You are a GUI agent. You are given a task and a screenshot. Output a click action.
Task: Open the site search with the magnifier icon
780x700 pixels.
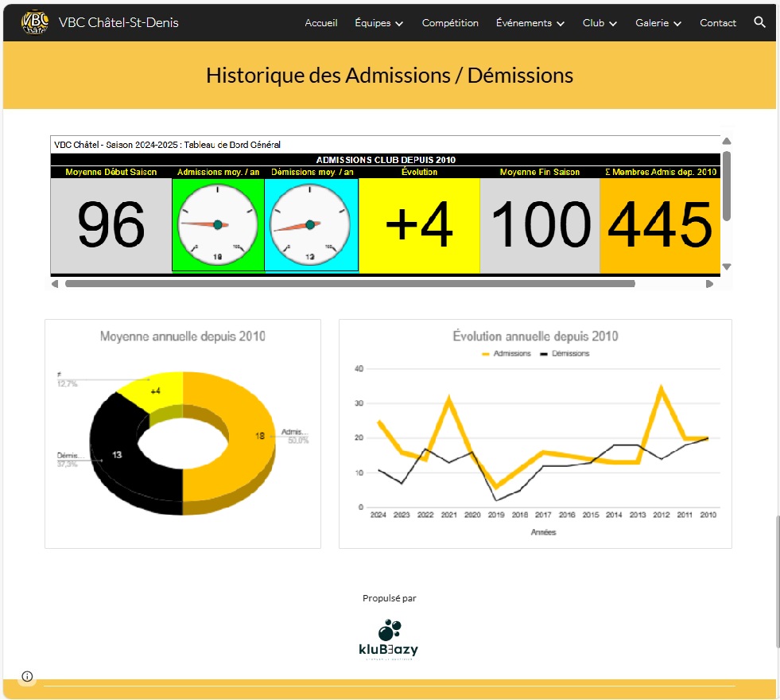(760, 23)
